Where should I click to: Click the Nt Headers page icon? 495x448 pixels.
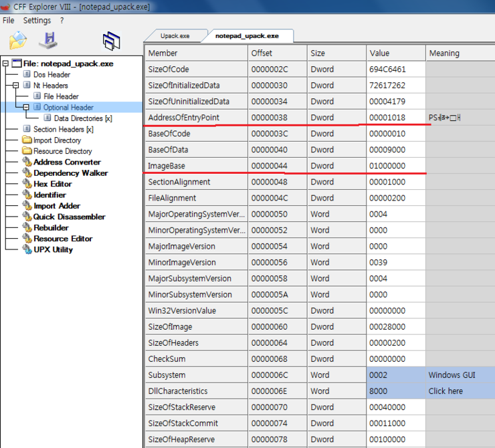(x=27, y=85)
